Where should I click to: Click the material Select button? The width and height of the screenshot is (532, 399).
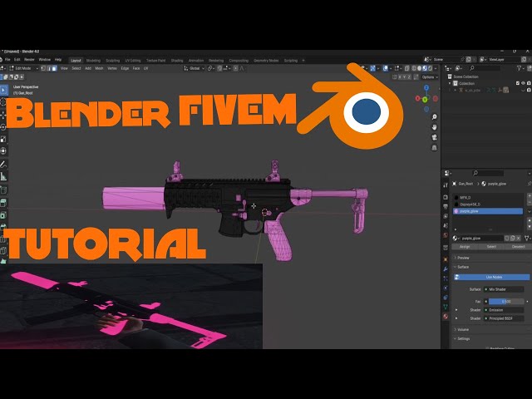(x=491, y=247)
